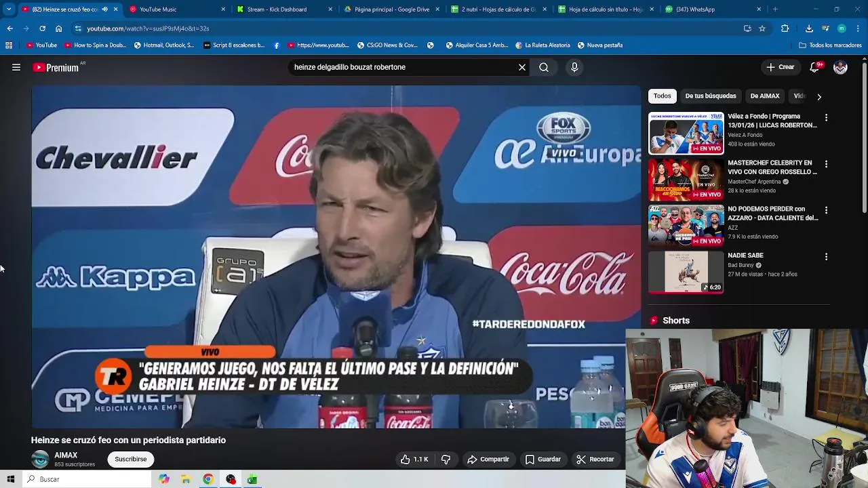Image resolution: width=868 pixels, height=488 pixels.
Task: Open options for Vélez a Fondo video
Action: (x=826, y=117)
